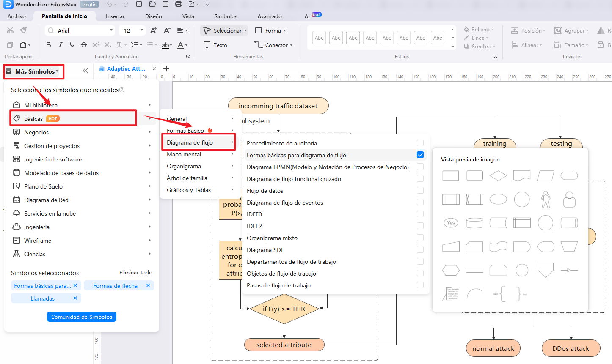The width and height of the screenshot is (612, 364).
Task: Open the font size 12 dropdown
Action: [140, 30]
